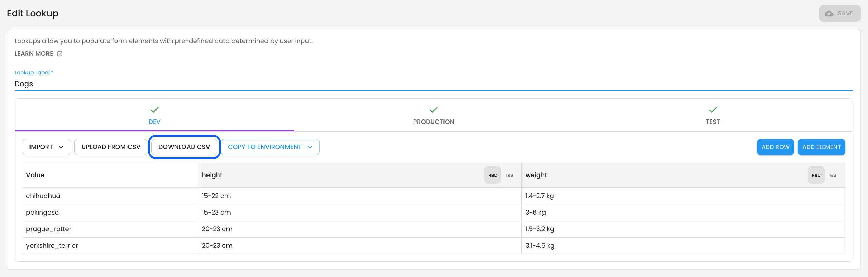Click the cloud upload icon on Save
Screen dimensions: 868x277
pyautogui.click(x=829, y=14)
